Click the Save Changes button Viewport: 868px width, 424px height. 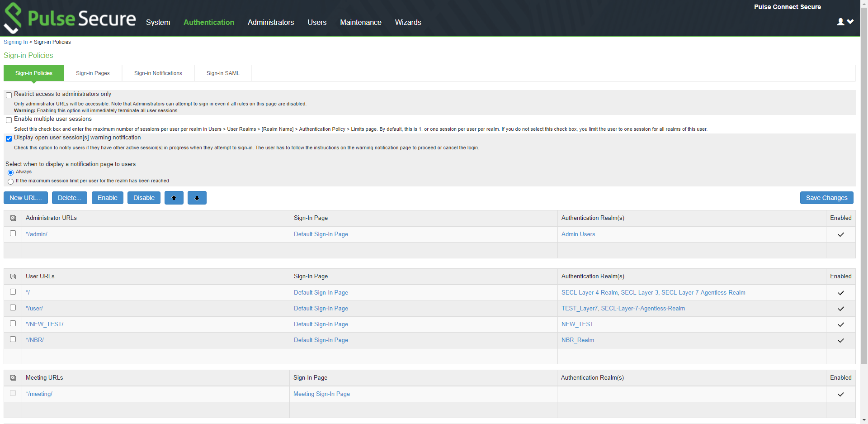click(826, 198)
